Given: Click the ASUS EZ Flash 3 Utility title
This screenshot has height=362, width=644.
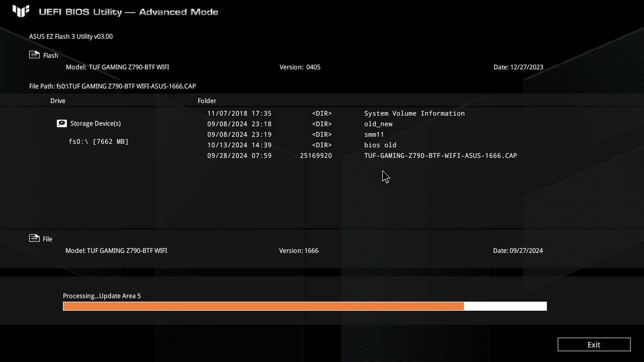Looking at the screenshot, I should coord(71,36).
